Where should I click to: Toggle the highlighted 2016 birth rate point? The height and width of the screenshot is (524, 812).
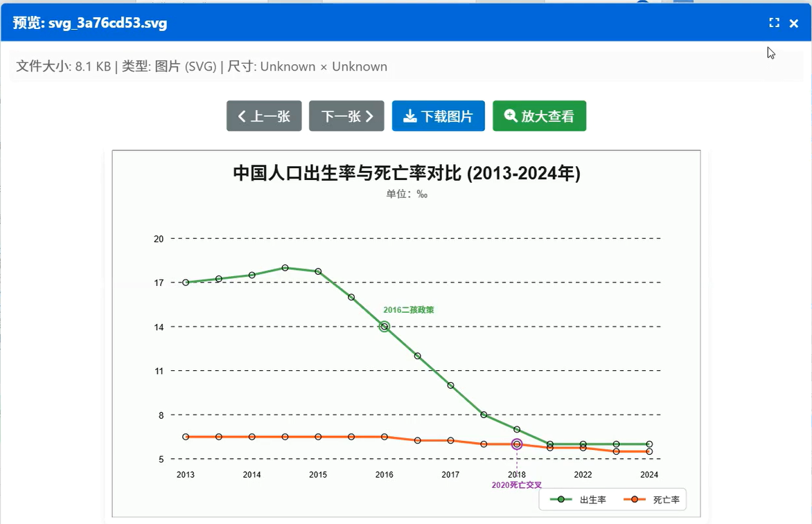click(x=383, y=326)
